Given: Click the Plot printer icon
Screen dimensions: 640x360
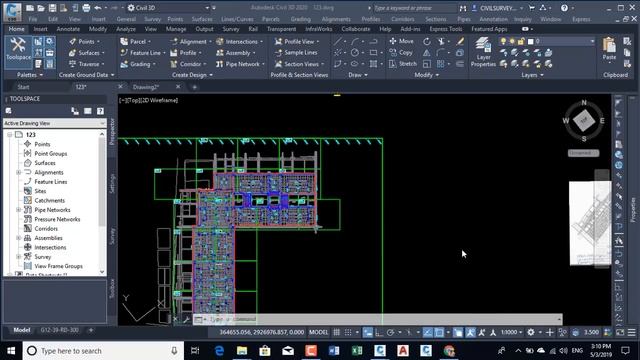Looking at the screenshot, I should 86,8.
